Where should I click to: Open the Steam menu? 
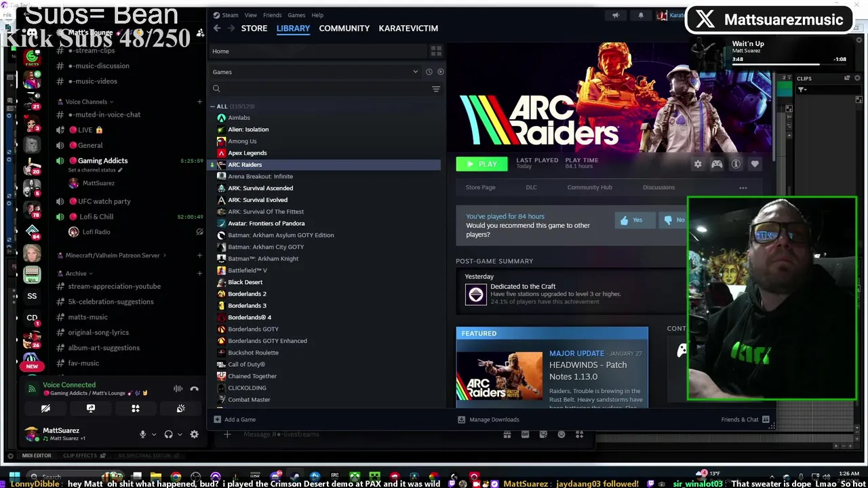click(x=230, y=15)
